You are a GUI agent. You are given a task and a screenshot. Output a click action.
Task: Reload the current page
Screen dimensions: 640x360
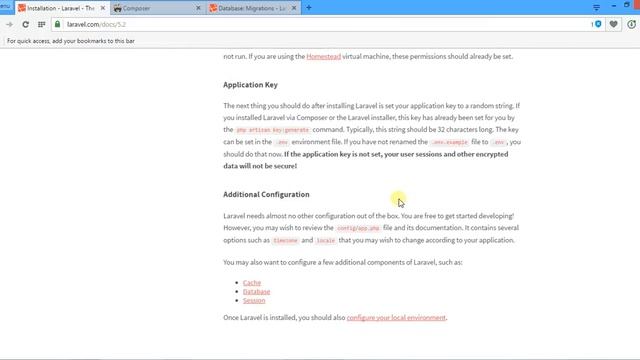pos(25,24)
